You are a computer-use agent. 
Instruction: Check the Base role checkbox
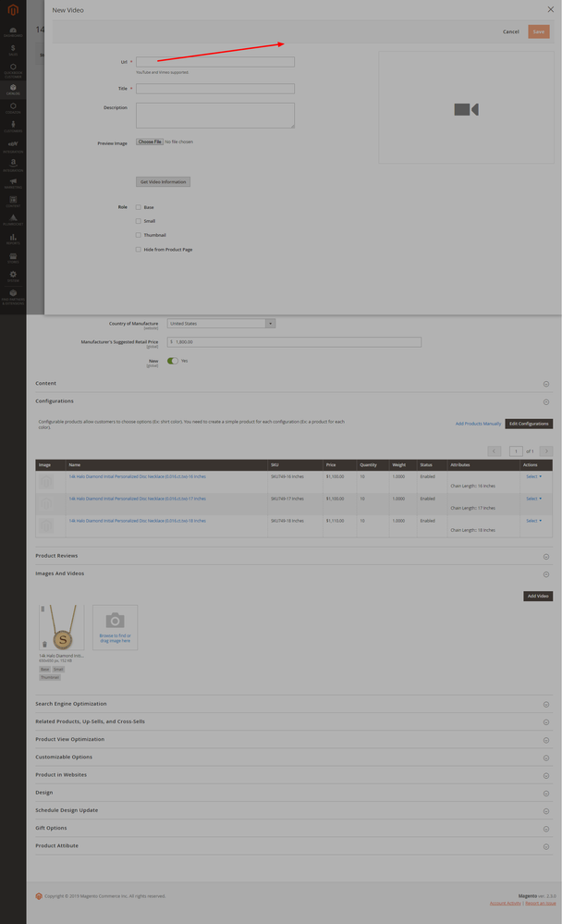click(139, 207)
